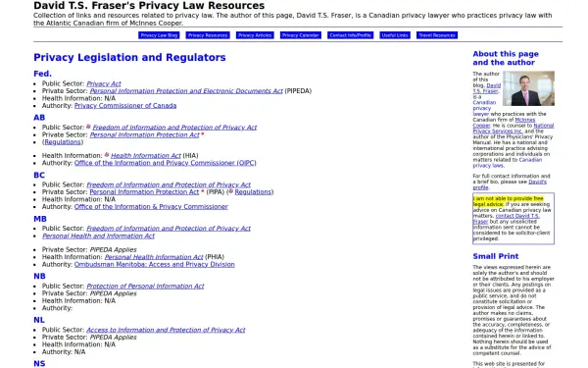Visit McInnes Cooper link in sidebar
The height and width of the screenshot is (368, 588).
tap(504, 123)
